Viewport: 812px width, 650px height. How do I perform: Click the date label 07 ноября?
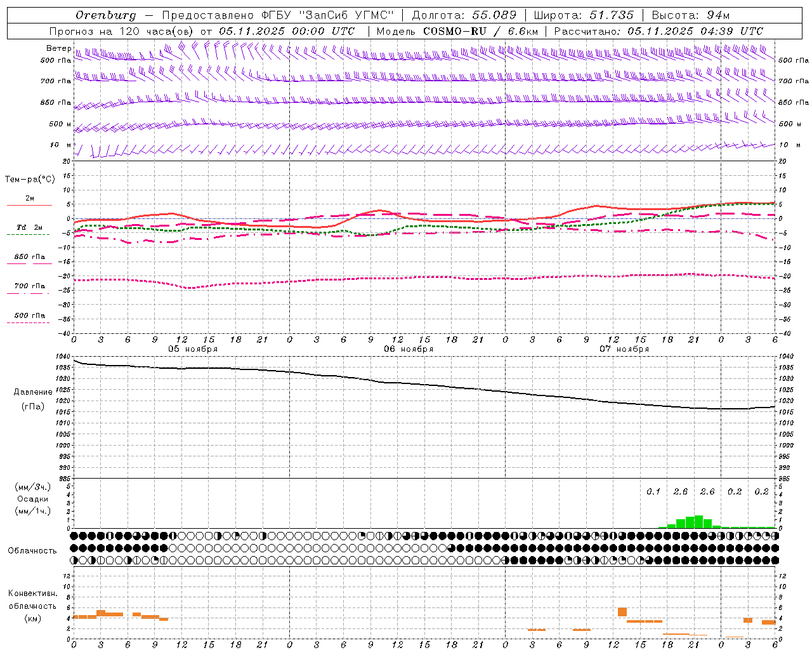624,349
